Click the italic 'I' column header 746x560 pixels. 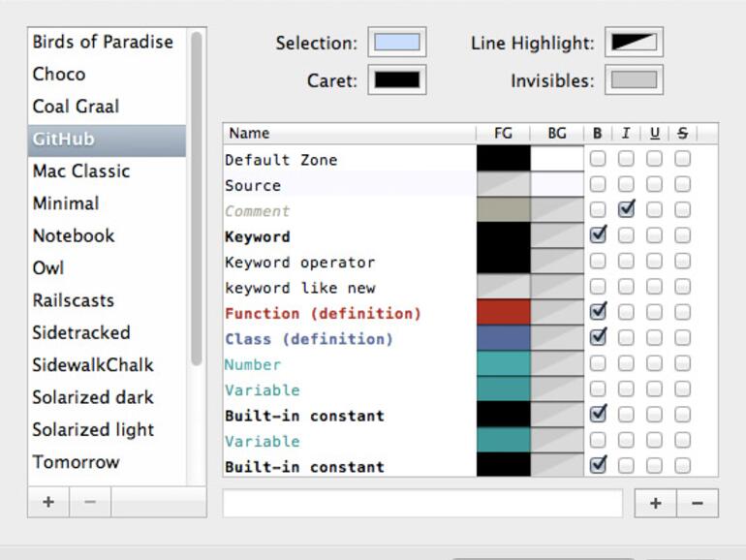626,134
